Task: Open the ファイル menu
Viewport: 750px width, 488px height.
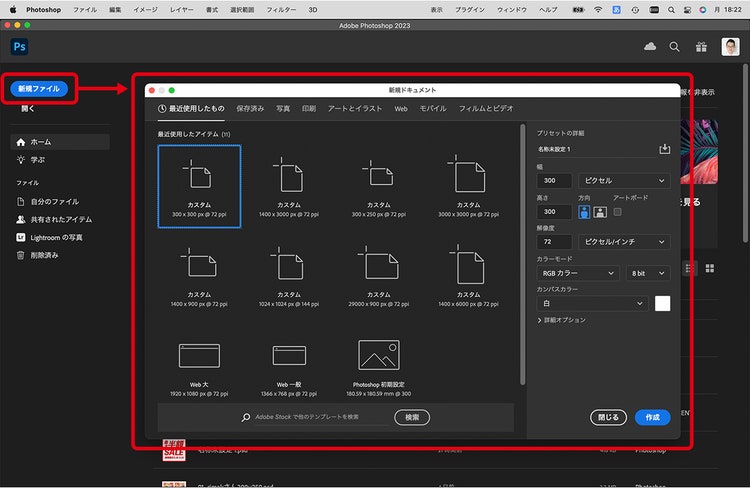Action: click(x=85, y=10)
